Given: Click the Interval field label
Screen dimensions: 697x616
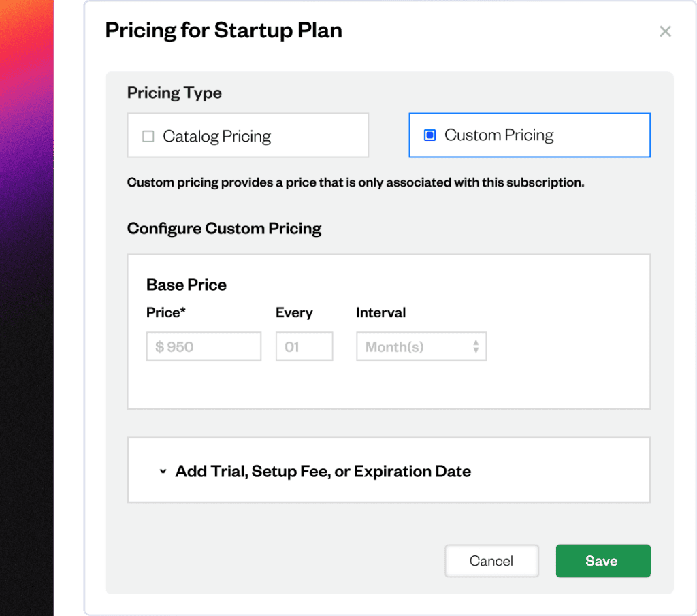Looking at the screenshot, I should 381,312.
